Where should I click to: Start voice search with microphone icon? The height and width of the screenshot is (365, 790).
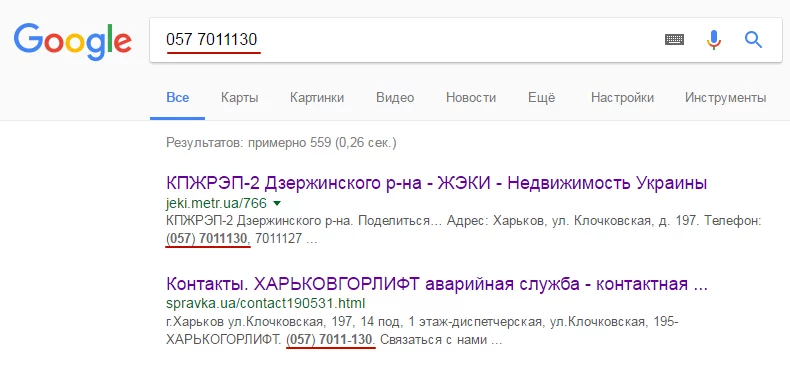click(714, 39)
